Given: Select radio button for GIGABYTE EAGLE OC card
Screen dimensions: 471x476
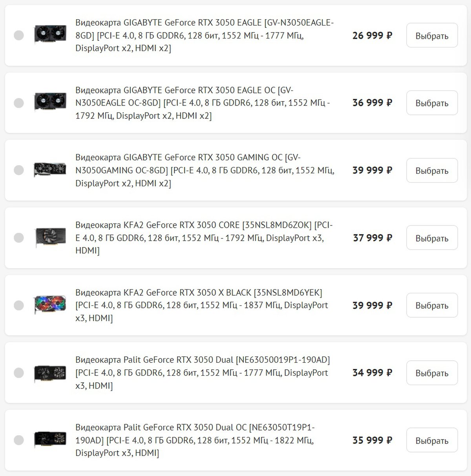Looking at the screenshot, I should point(19,103).
